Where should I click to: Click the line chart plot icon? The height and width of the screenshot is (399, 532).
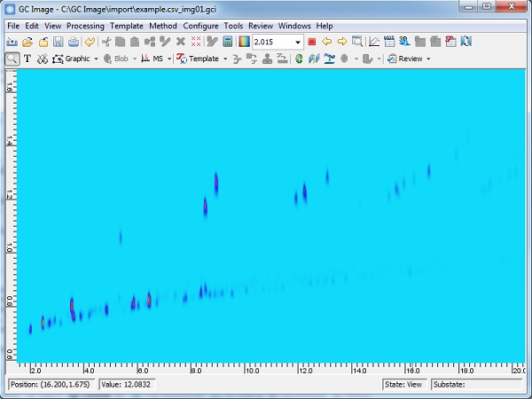[374, 42]
